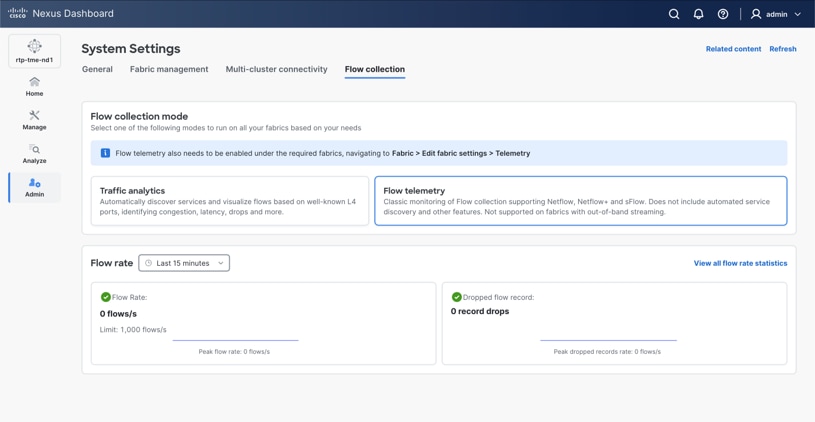Image resolution: width=815 pixels, height=422 pixels.
Task: Click the System Settings page heading
Action: pyautogui.click(x=131, y=48)
